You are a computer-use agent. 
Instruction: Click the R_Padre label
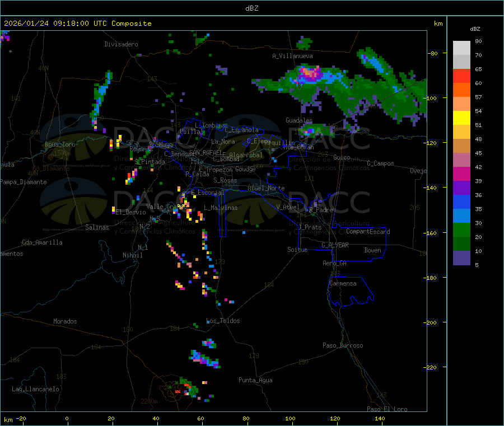point(321,210)
